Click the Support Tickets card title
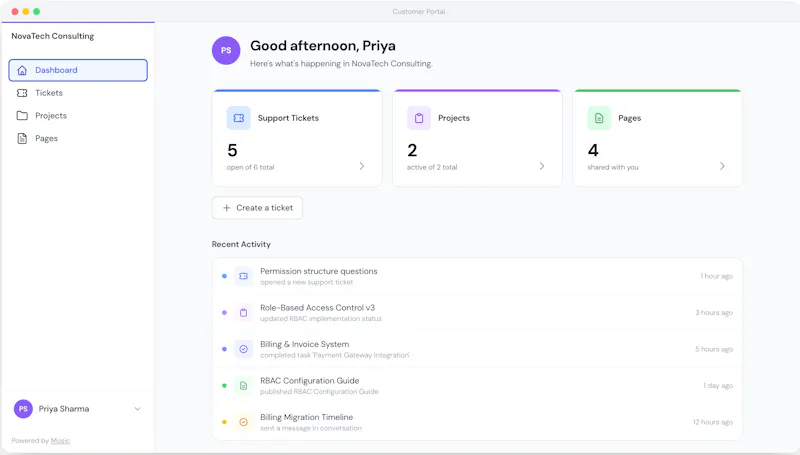 click(x=288, y=118)
